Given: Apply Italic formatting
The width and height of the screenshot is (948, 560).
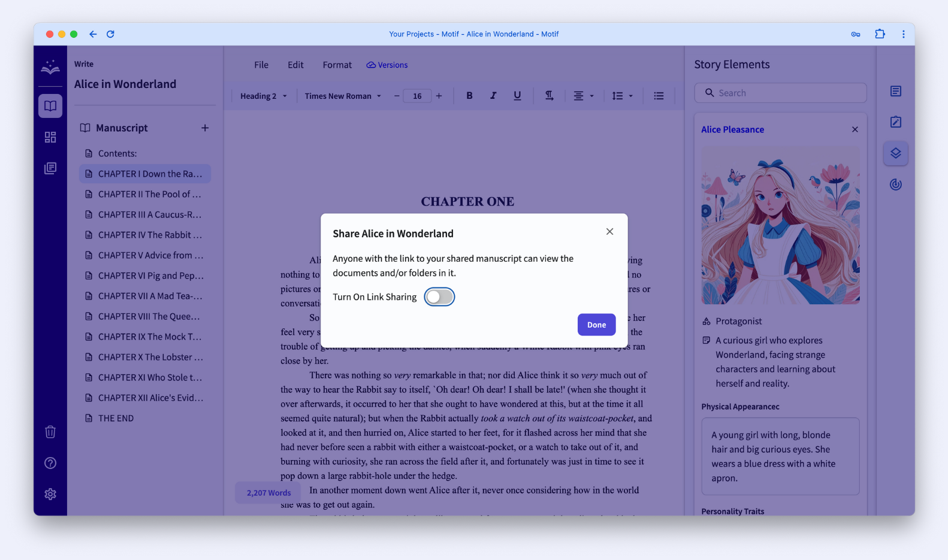Looking at the screenshot, I should 493,96.
